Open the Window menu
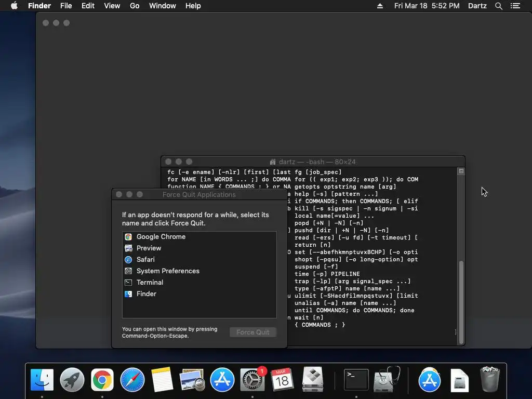 (x=163, y=6)
